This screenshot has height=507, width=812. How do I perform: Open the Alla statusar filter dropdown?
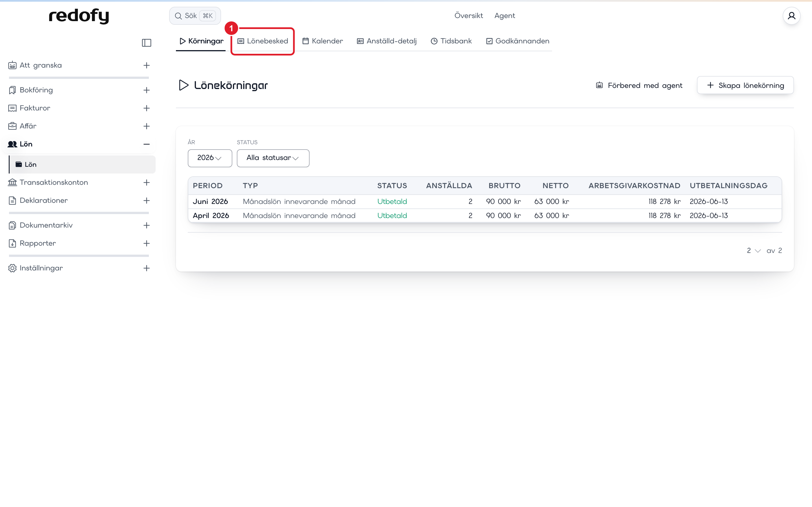(273, 158)
